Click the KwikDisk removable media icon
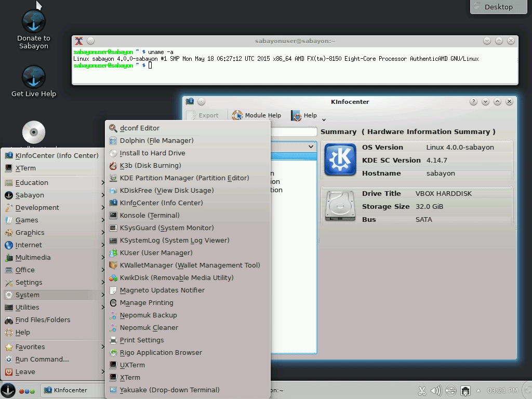 (x=113, y=278)
